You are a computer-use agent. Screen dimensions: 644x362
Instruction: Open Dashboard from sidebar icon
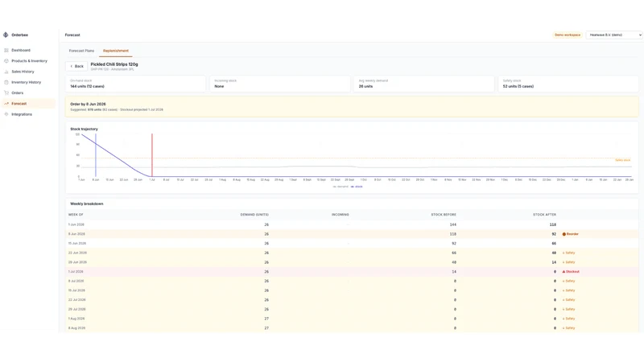[x=6, y=50]
